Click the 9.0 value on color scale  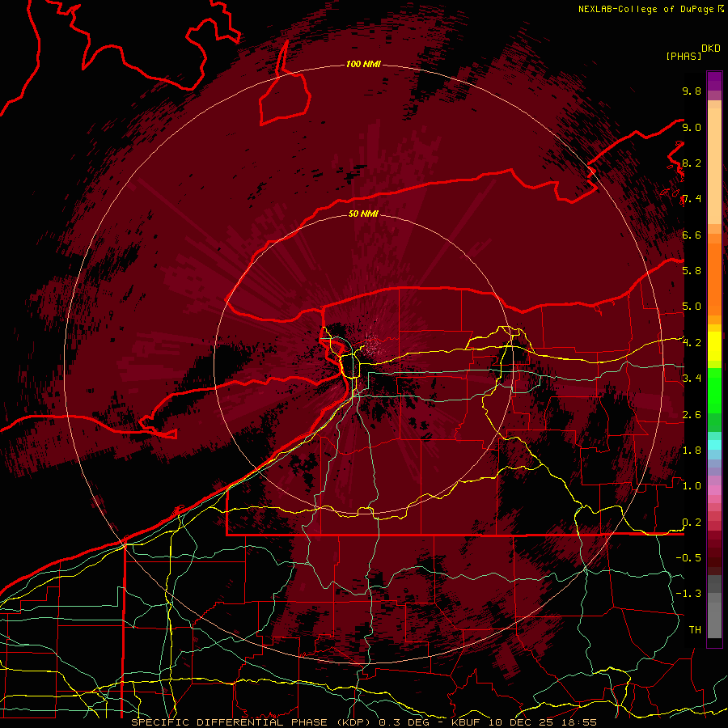point(692,127)
